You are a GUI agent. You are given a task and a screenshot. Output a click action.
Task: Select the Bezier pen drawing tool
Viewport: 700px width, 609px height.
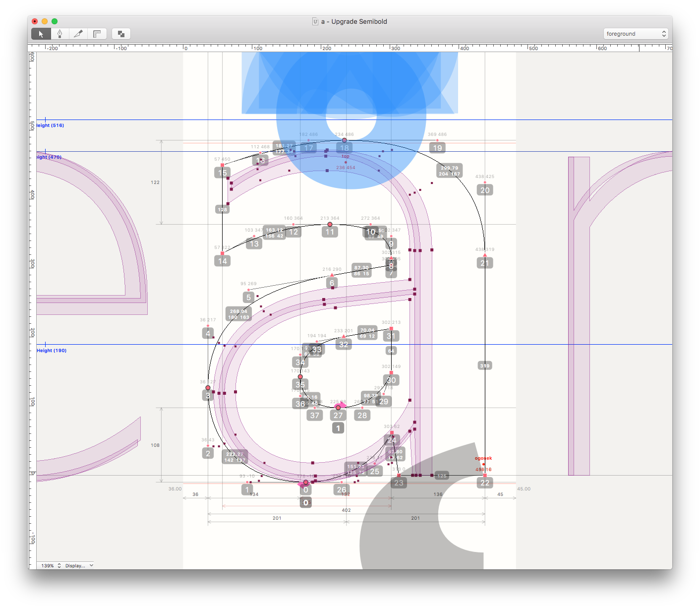[59, 34]
